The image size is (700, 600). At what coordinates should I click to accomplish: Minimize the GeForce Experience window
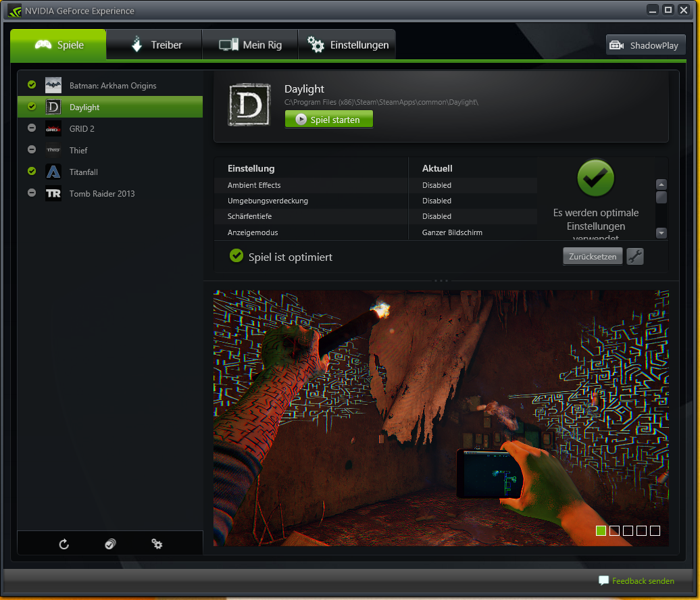point(653,10)
